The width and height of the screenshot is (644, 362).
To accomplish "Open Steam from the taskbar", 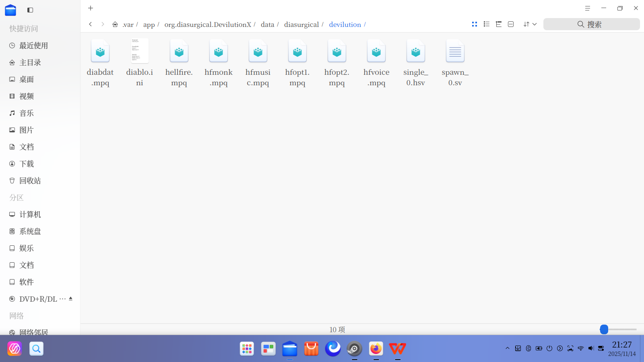I will (355, 348).
